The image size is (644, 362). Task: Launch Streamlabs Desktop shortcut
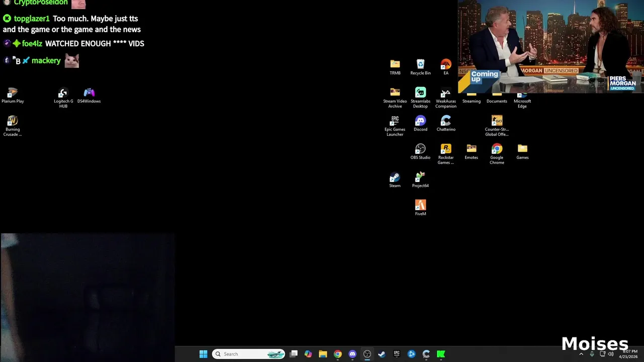click(x=420, y=98)
